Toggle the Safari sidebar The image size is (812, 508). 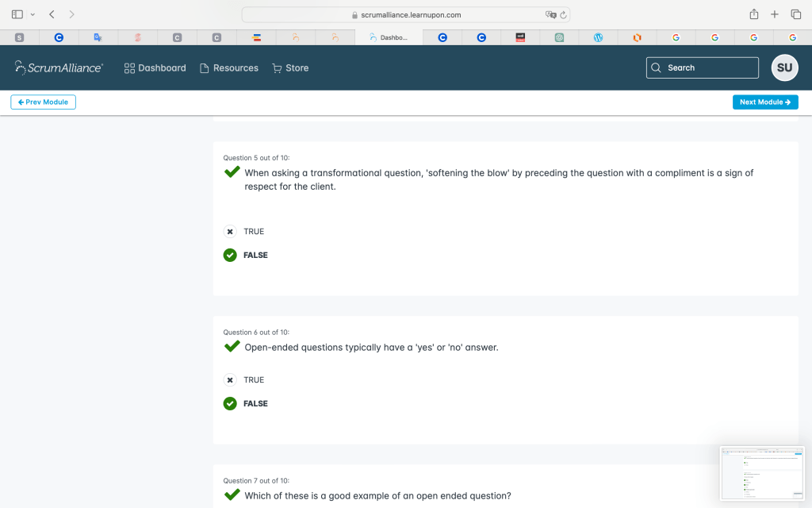coord(17,14)
